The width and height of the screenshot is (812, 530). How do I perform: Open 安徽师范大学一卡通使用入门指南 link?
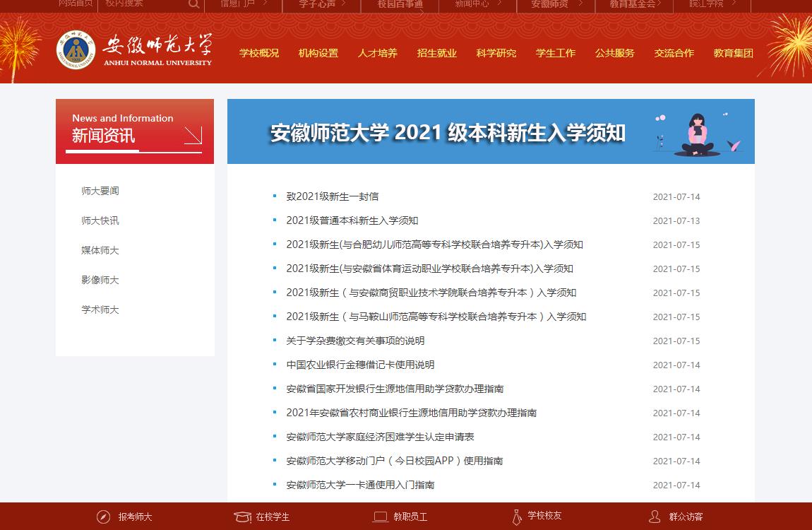coord(360,485)
